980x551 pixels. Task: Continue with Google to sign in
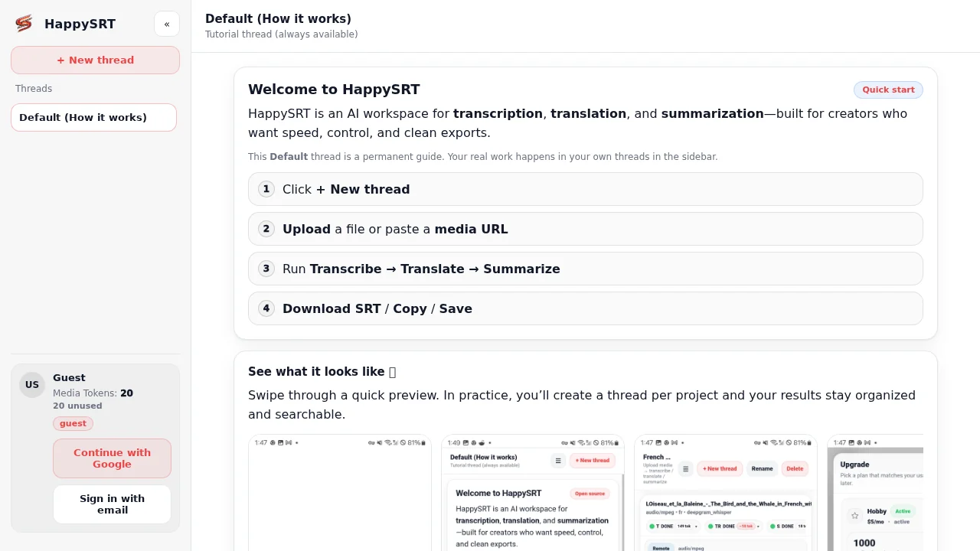click(112, 458)
